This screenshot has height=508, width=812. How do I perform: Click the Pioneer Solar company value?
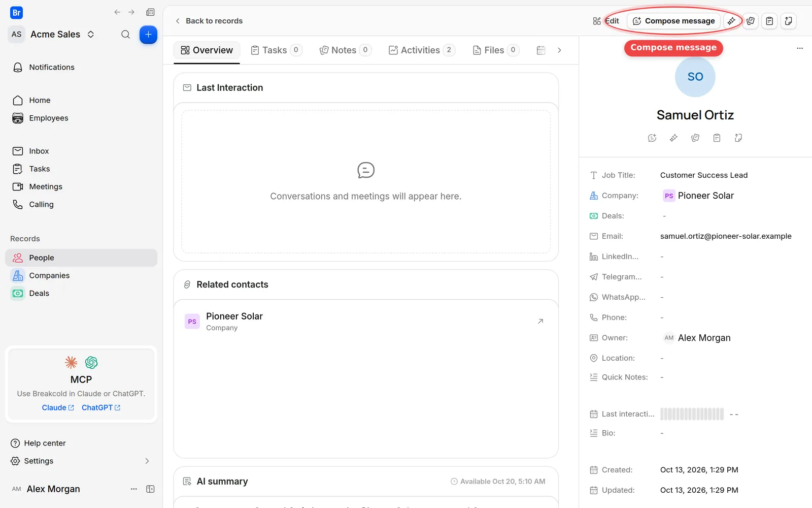tap(698, 196)
